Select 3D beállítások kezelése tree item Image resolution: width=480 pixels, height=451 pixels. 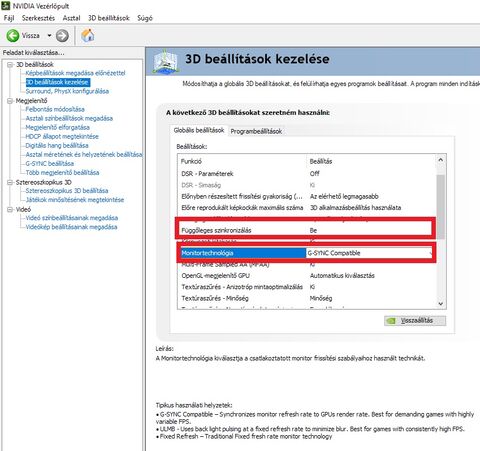click(57, 82)
